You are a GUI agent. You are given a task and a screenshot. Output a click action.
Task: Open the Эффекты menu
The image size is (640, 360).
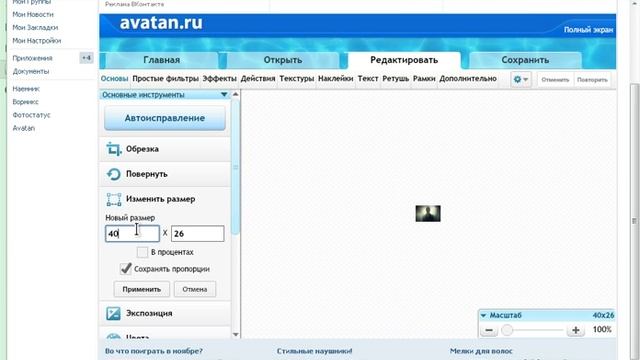(x=219, y=78)
